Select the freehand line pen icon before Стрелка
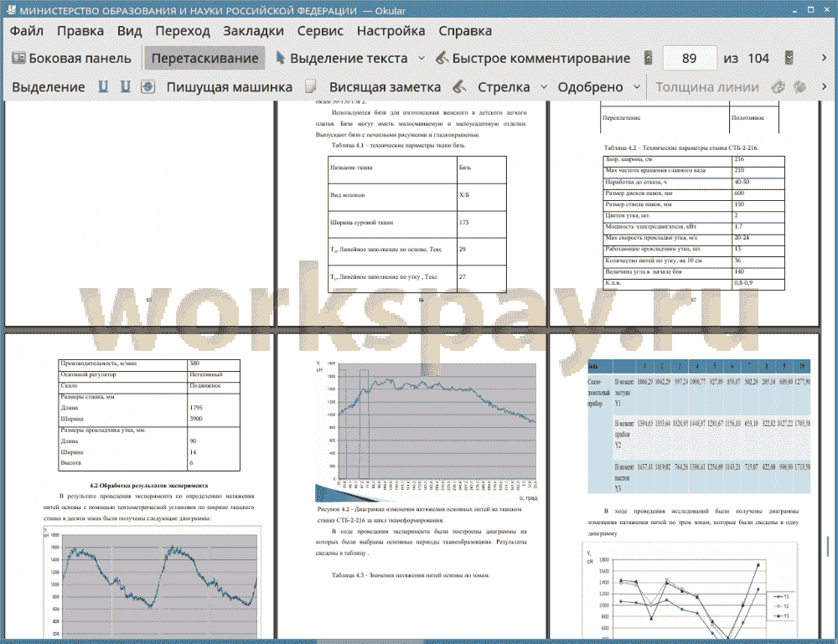The height and width of the screenshot is (644, 838). [x=459, y=86]
